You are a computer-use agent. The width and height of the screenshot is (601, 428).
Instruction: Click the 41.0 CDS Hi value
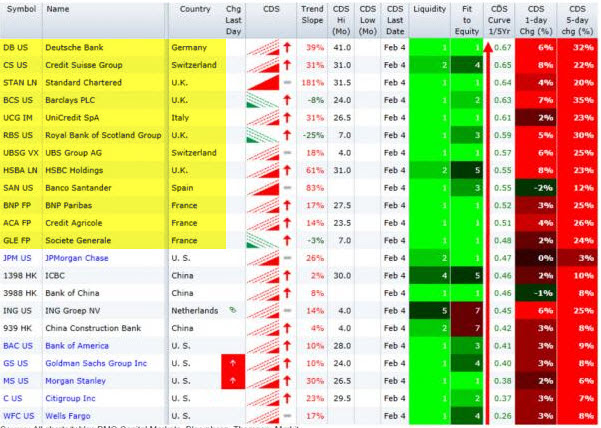[x=342, y=48]
